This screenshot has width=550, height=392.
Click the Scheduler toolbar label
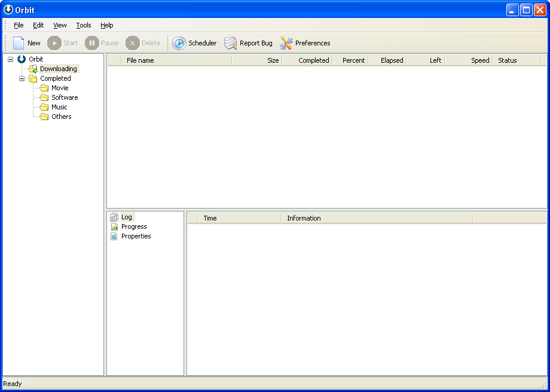pos(203,43)
